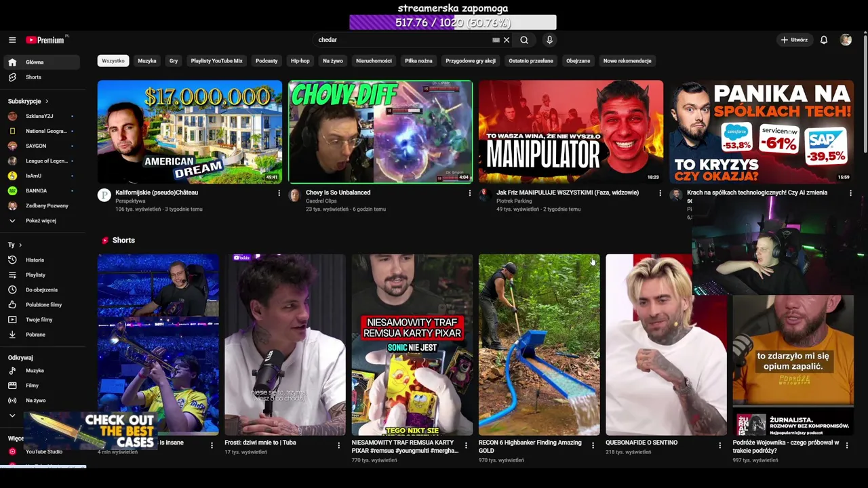Image resolution: width=868 pixels, height=488 pixels.
Task: Click the magnifier search button
Action: pyautogui.click(x=524, y=40)
